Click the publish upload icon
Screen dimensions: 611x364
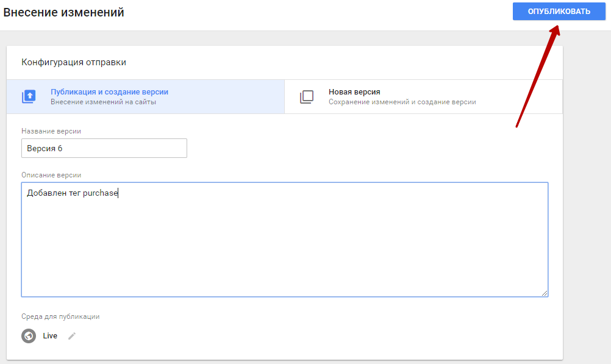pos(29,96)
